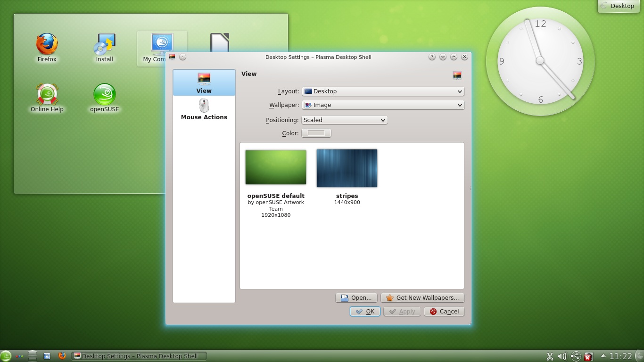The image size is (644, 362).
Task: Open the volume speaker tray icon
Action: pyautogui.click(x=562, y=357)
